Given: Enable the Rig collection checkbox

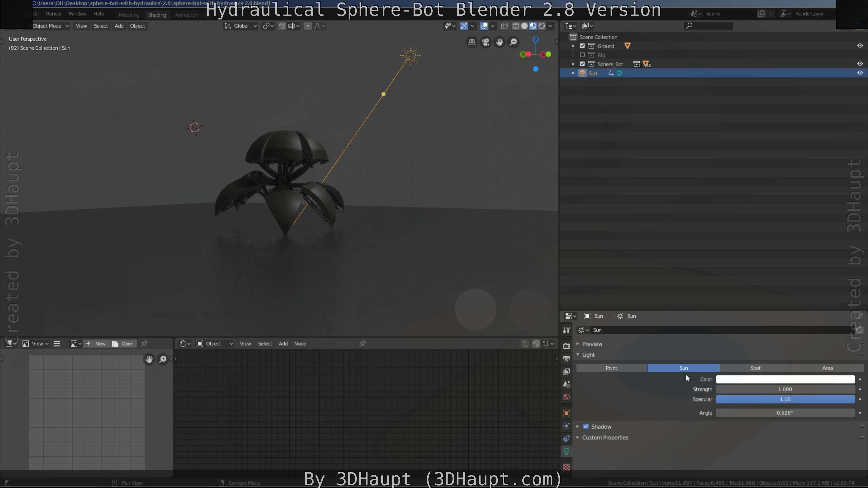Looking at the screenshot, I should coord(582,55).
